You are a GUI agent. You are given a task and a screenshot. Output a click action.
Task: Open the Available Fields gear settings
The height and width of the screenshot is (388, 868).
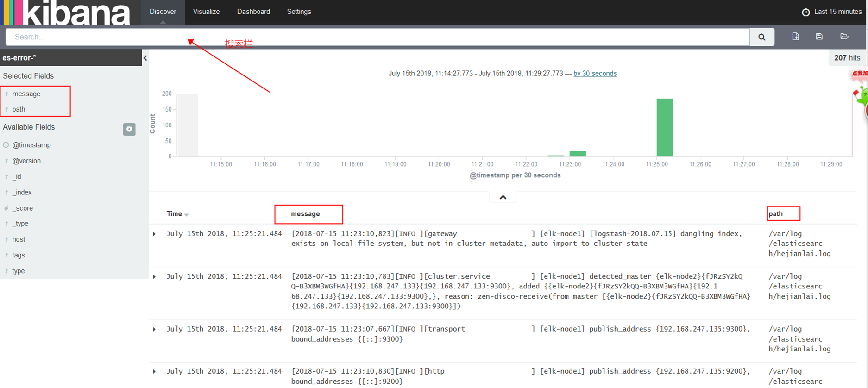(x=129, y=129)
